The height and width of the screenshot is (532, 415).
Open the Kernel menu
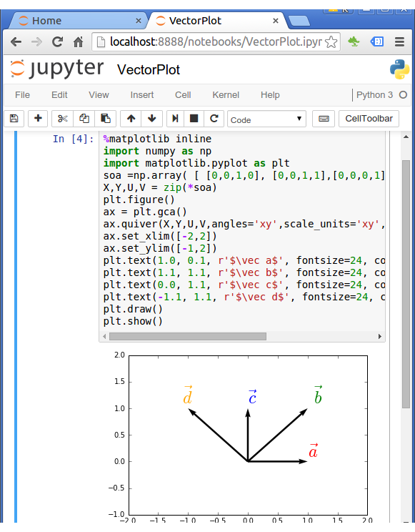(226, 95)
